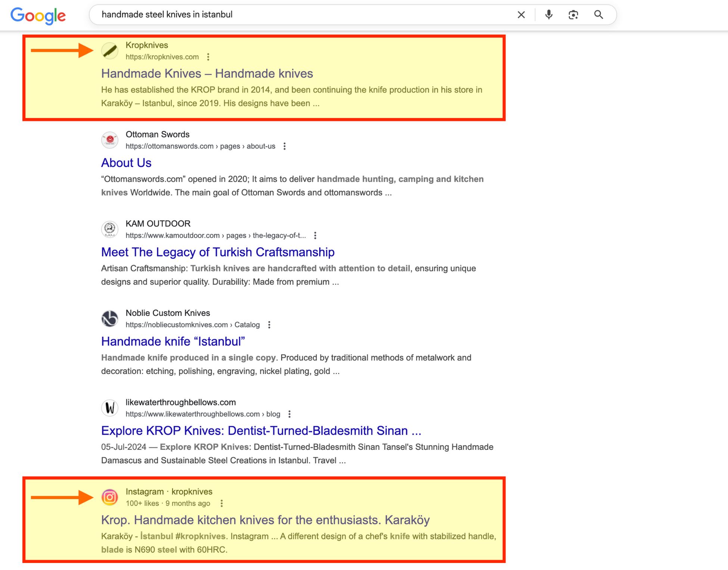Click the Ottoman Swords favicon

109,140
